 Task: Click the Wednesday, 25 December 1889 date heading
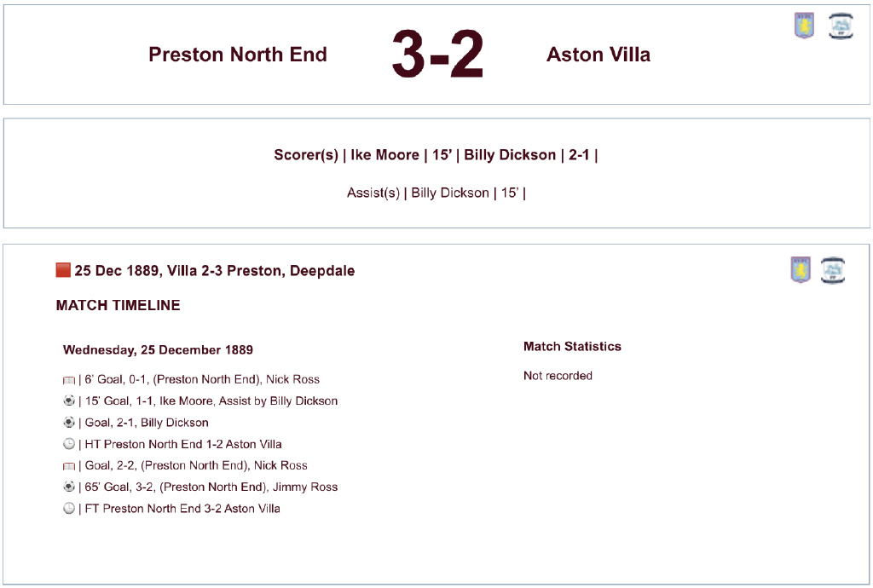pyautogui.click(x=158, y=349)
